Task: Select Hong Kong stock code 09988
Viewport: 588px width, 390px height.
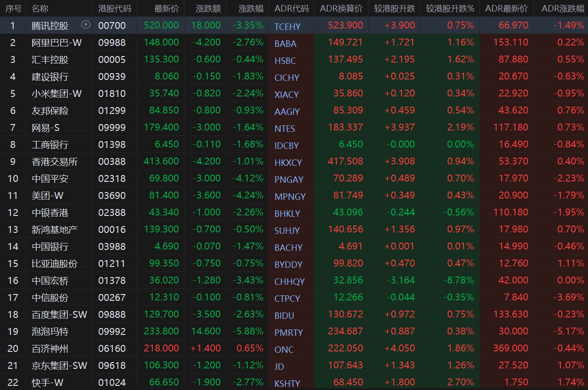Action: coord(112,43)
